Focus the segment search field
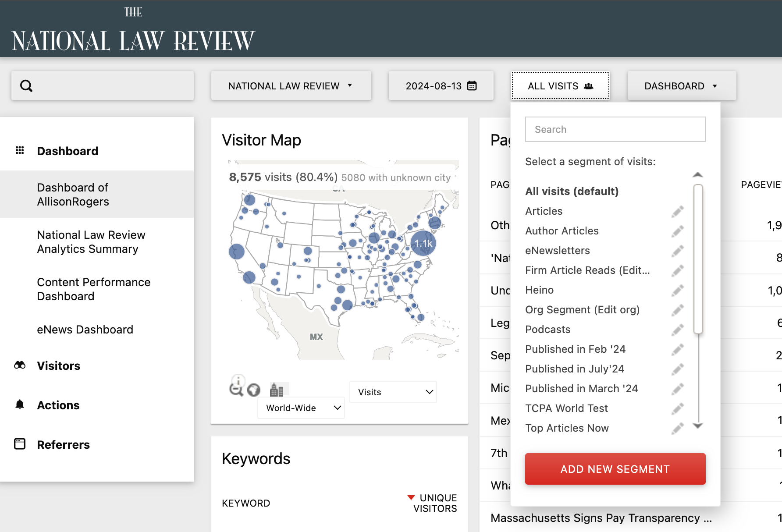Image resolution: width=782 pixels, height=532 pixels. (615, 129)
